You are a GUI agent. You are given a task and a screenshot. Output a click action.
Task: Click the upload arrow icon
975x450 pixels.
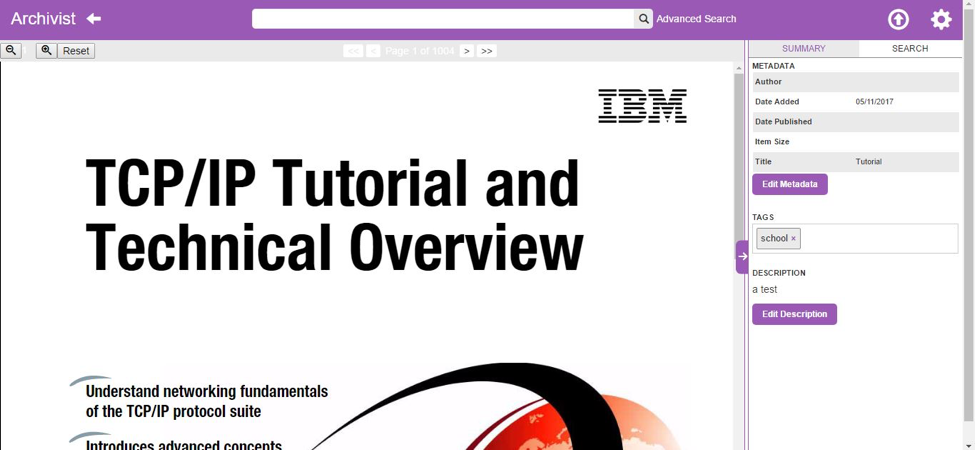tap(898, 19)
